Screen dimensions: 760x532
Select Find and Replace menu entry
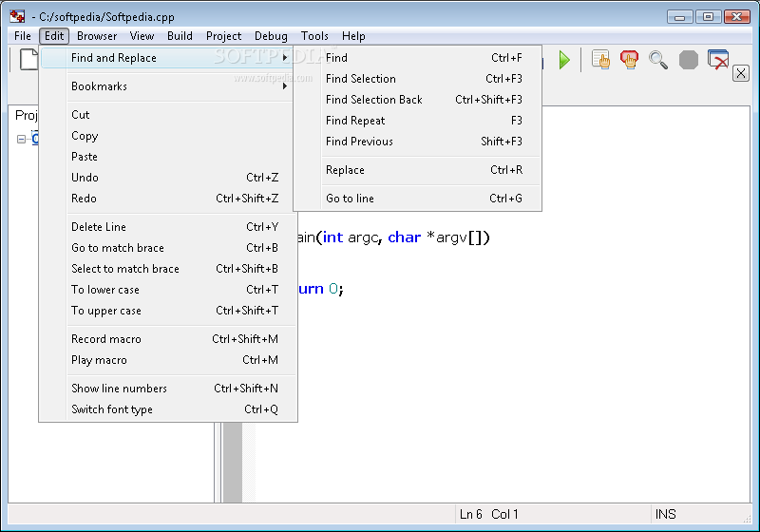point(167,58)
